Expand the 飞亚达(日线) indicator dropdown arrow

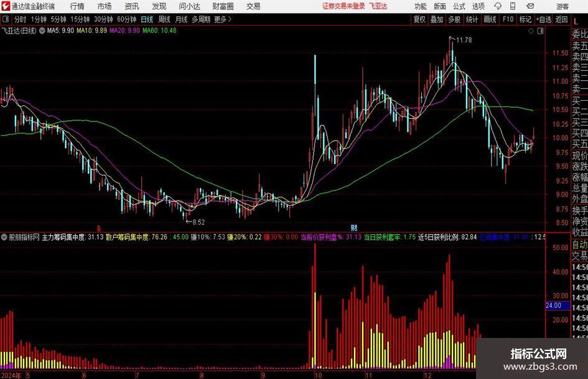pyautogui.click(x=42, y=30)
